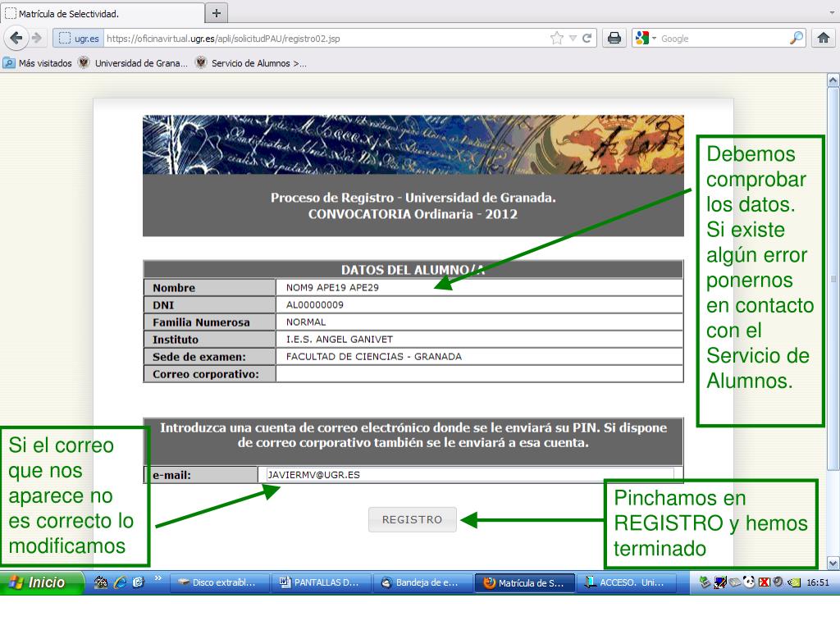This screenshot has height=630, width=840.
Task: Click the first system tray icon
Action: [x=705, y=582]
